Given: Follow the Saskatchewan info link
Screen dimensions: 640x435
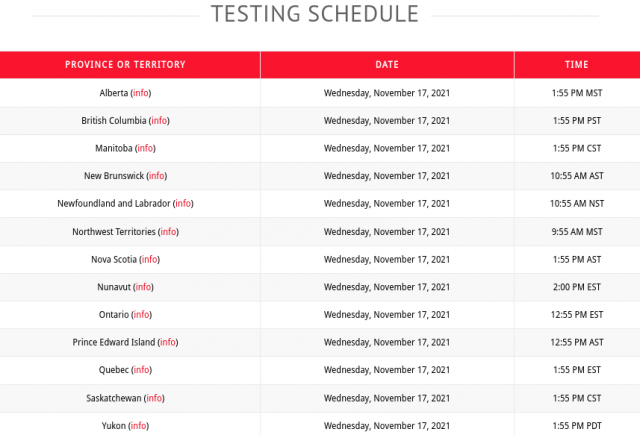Looking at the screenshot, I should point(154,398).
